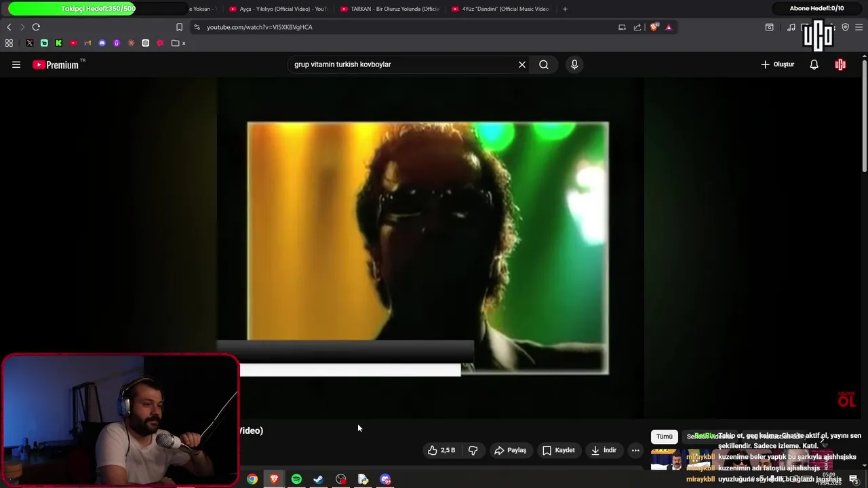
Task: Open OBS Studio from the taskbar
Action: point(341,479)
